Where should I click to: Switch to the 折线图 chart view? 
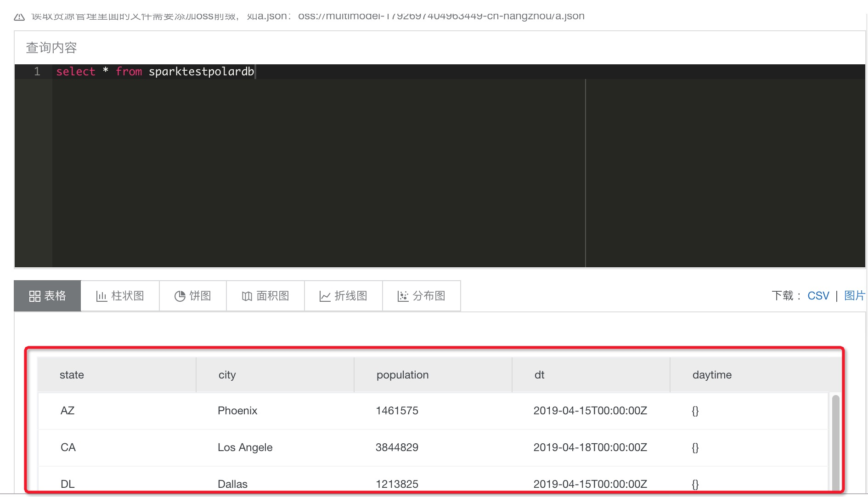pyautogui.click(x=343, y=296)
